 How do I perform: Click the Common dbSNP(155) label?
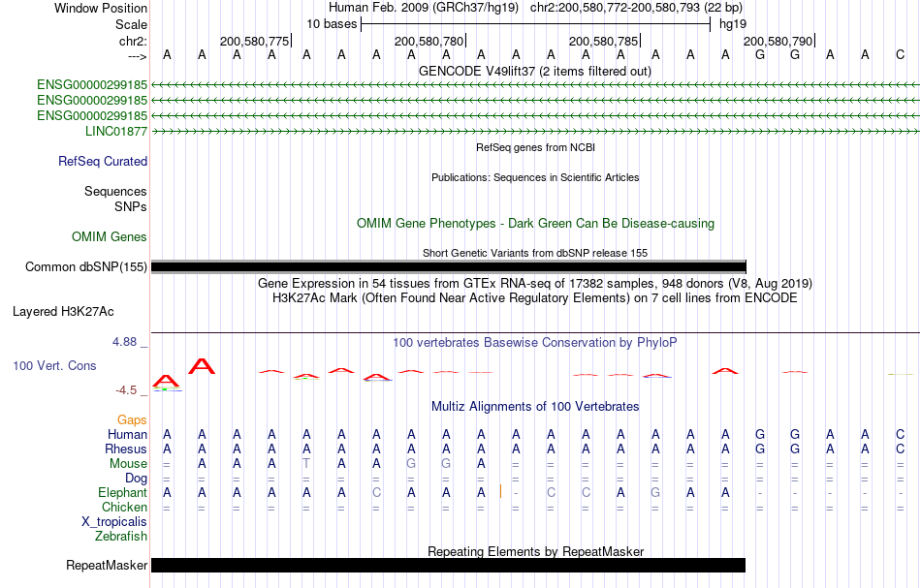coord(85,267)
